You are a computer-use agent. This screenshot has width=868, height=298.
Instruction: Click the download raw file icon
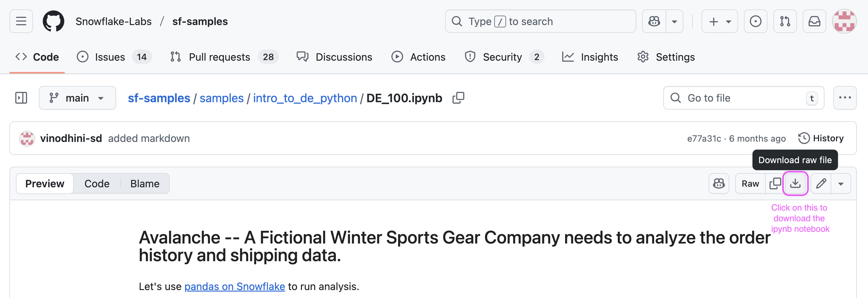795,183
